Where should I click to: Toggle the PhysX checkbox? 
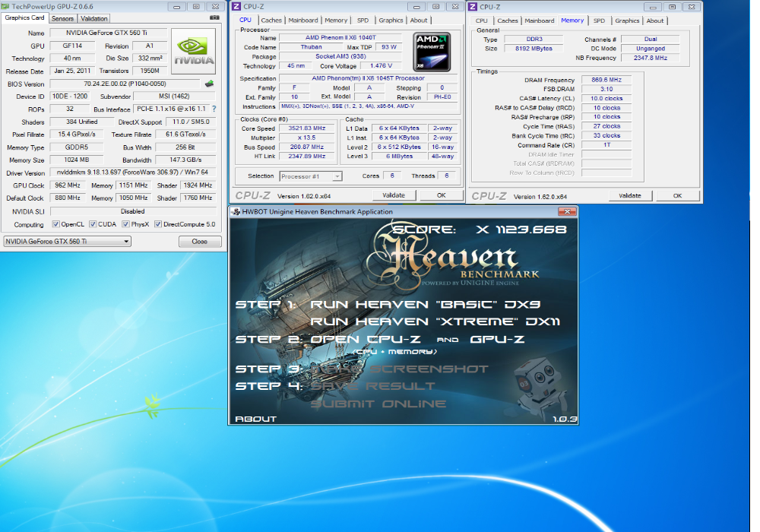pyautogui.click(x=126, y=224)
